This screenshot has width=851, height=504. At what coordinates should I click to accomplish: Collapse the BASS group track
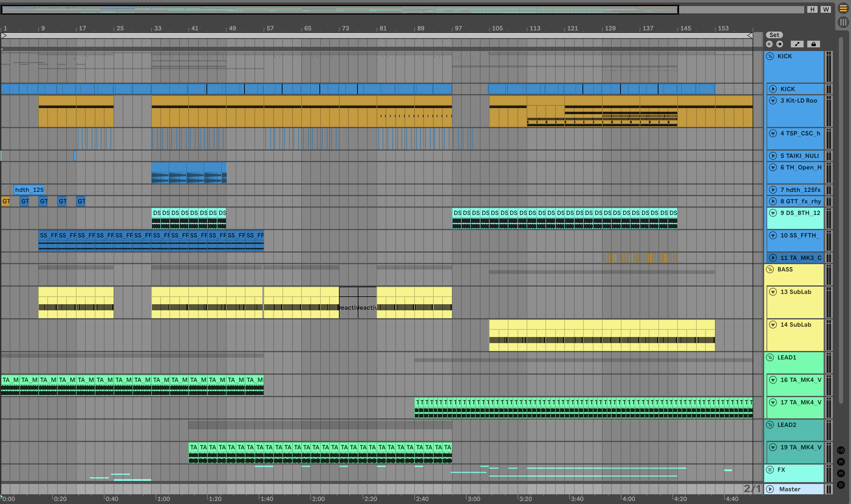click(x=770, y=269)
